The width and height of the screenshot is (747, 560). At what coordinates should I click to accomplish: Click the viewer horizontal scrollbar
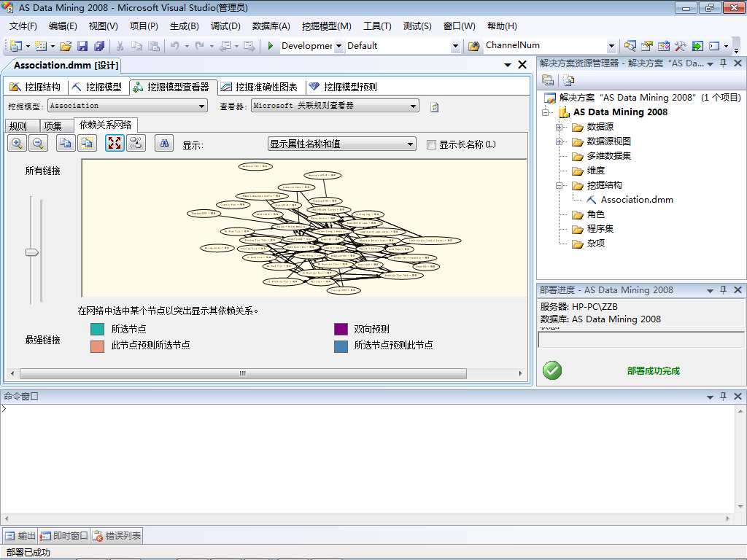pos(243,374)
